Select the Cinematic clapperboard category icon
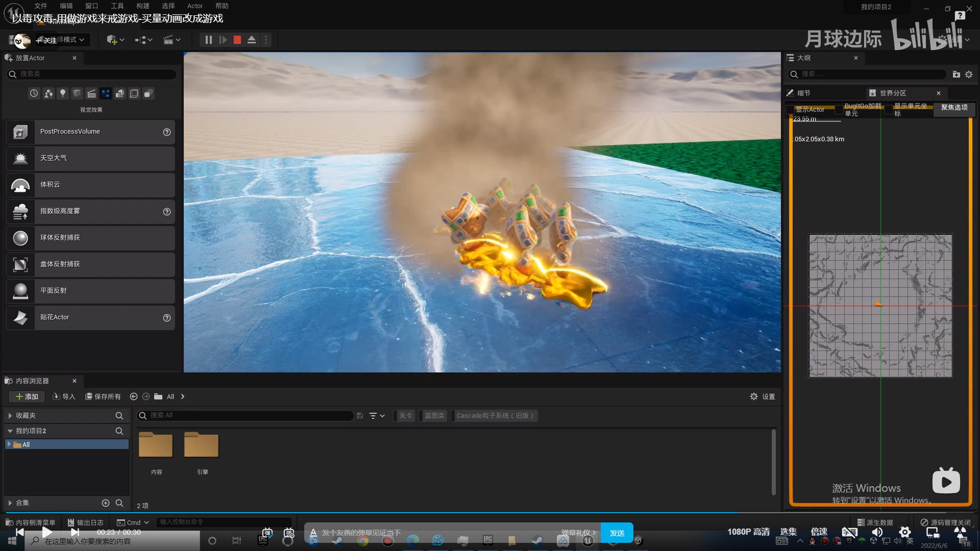980x551 pixels. click(91, 93)
